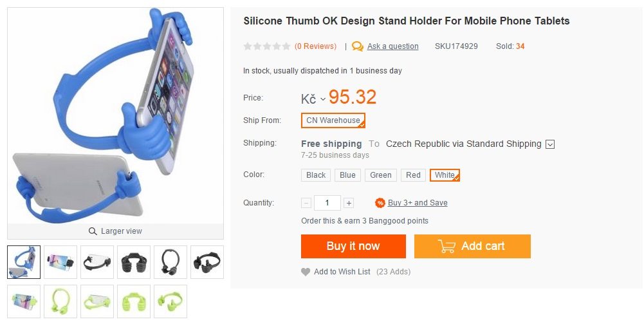Type in the quantity input field

coord(327,203)
